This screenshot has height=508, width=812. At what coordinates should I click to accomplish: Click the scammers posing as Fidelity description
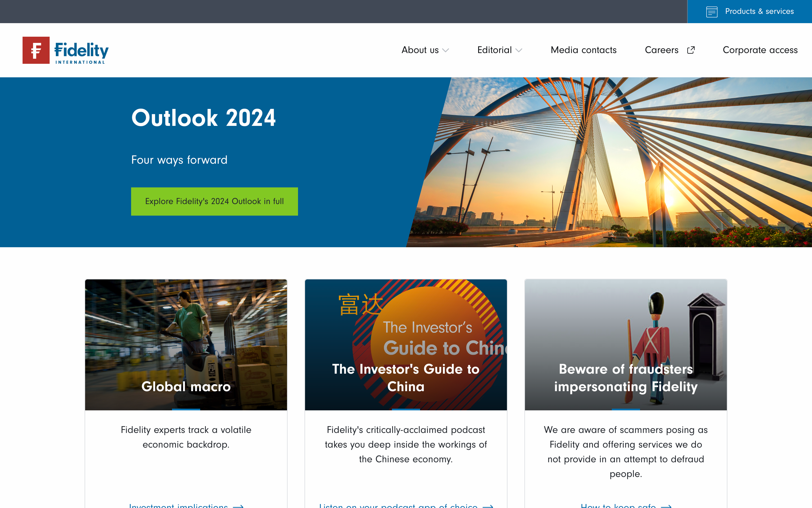pyautogui.click(x=626, y=452)
